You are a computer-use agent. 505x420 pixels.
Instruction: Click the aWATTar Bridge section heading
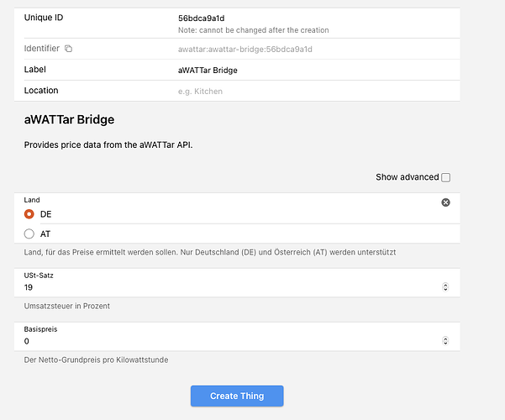click(69, 119)
